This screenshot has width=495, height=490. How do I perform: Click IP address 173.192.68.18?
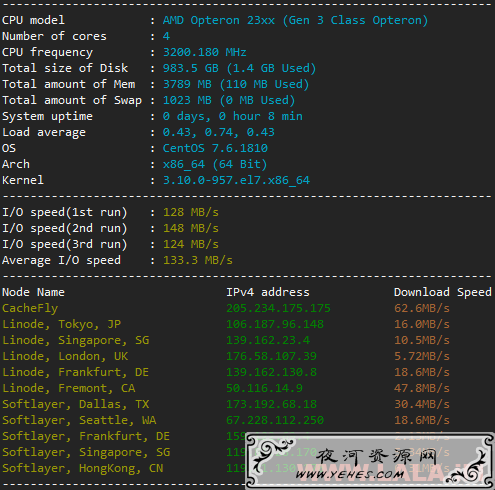pyautogui.click(x=271, y=404)
